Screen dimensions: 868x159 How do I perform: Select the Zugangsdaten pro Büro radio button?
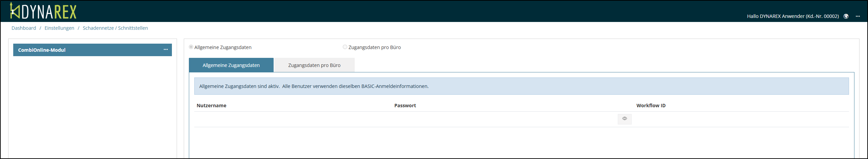(345, 47)
